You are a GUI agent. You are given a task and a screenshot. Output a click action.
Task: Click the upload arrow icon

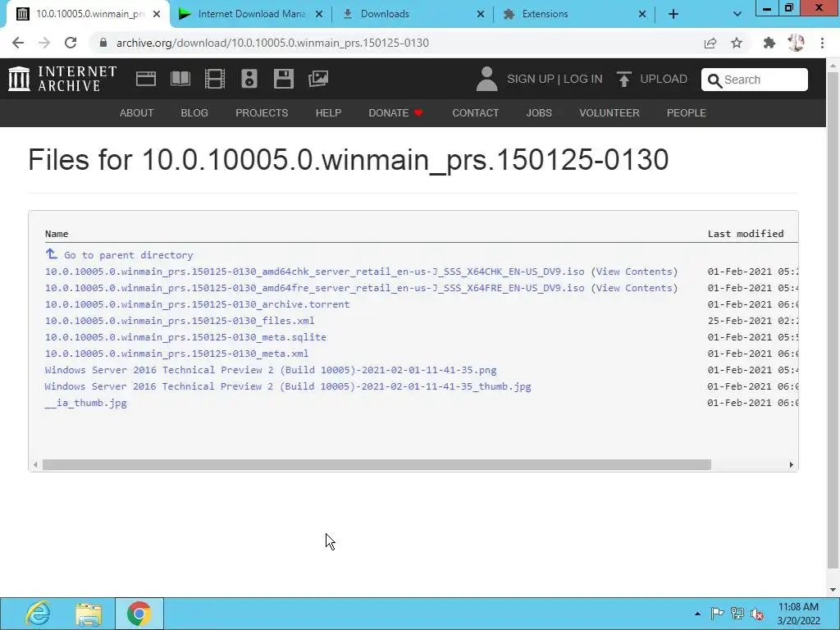tap(623, 79)
